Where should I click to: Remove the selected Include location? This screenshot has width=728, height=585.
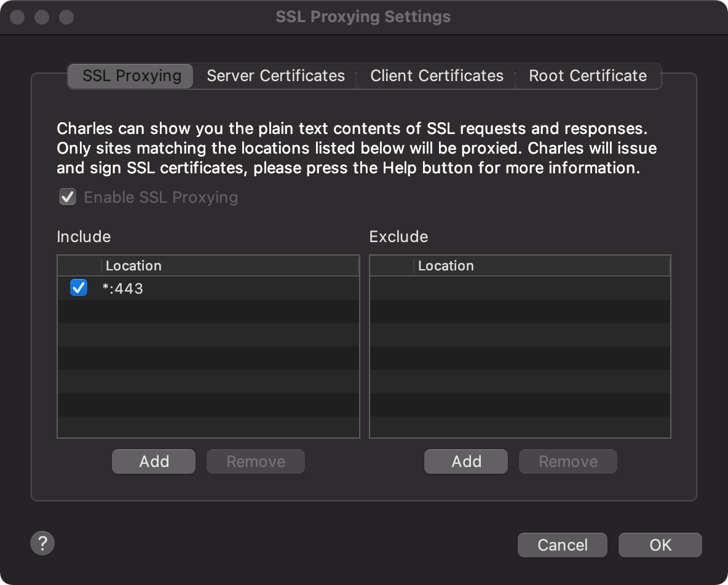[256, 461]
